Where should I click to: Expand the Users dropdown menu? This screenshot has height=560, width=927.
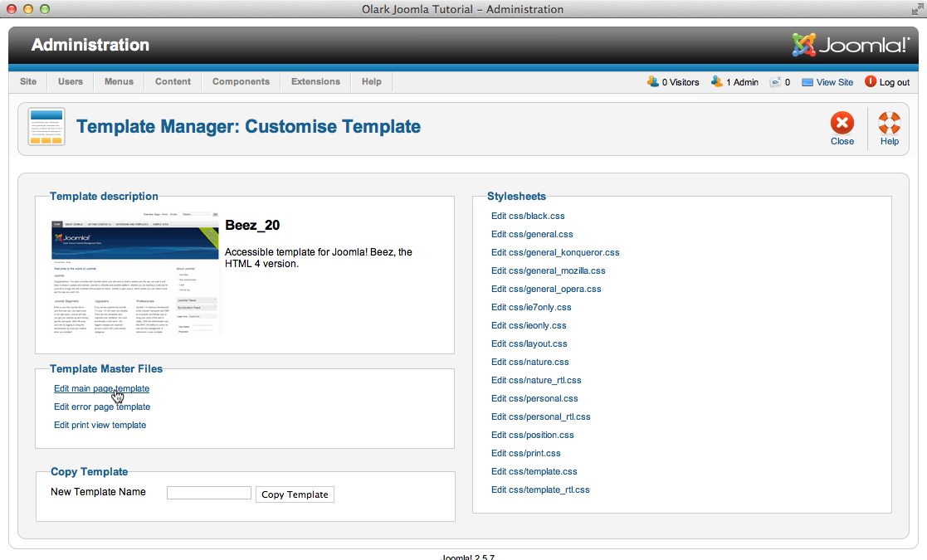[71, 81]
